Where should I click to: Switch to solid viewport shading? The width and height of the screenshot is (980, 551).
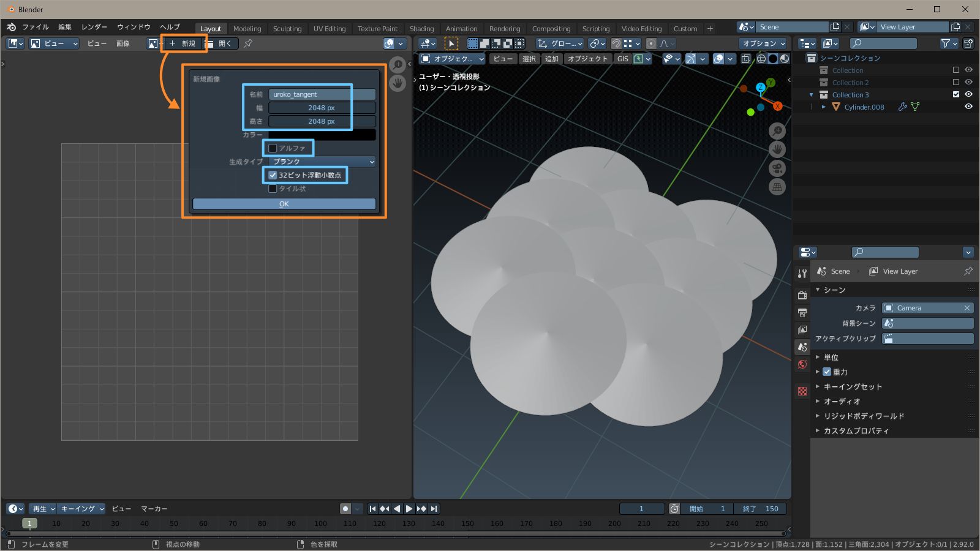pos(773,59)
